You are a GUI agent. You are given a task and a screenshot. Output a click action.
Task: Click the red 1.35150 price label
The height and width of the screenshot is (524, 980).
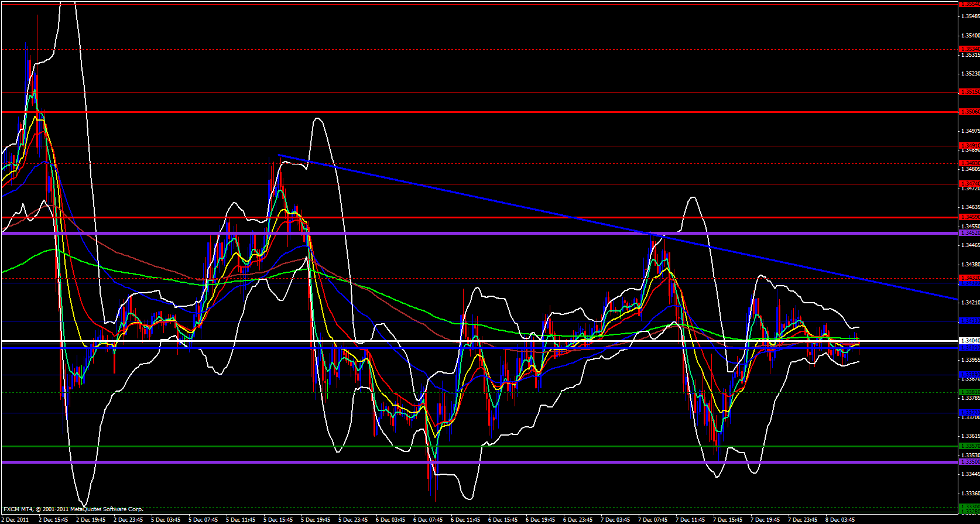969,92
